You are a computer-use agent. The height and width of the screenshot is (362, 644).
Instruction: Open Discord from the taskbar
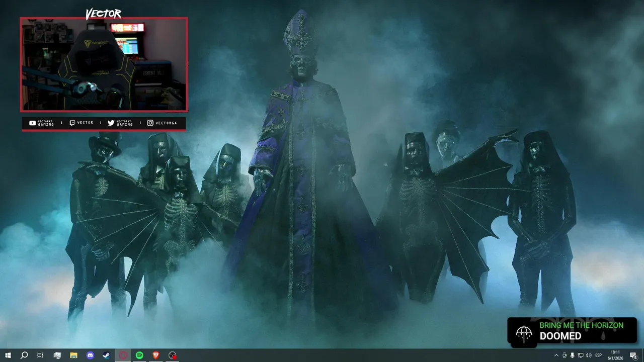(90, 355)
